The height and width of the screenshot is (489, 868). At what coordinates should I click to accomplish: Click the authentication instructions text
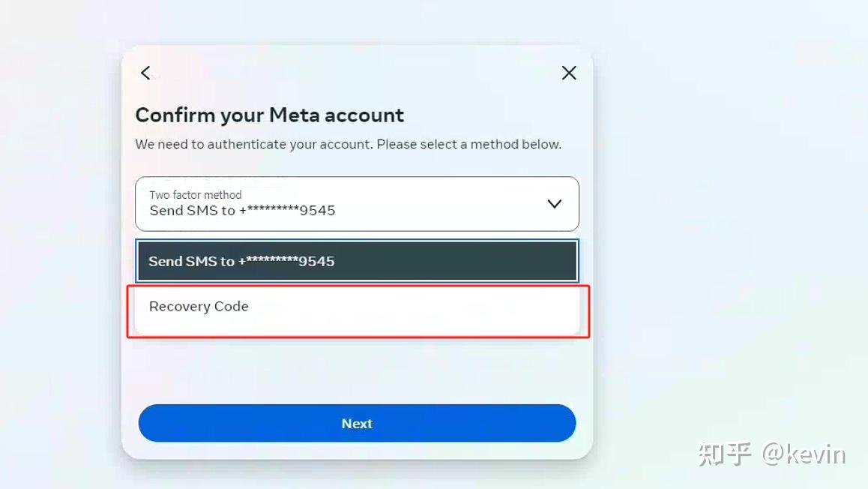pos(349,144)
